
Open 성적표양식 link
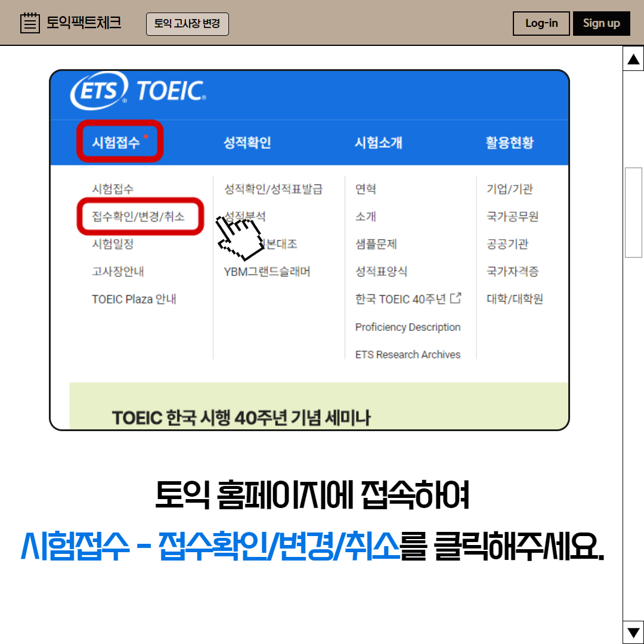tap(381, 271)
